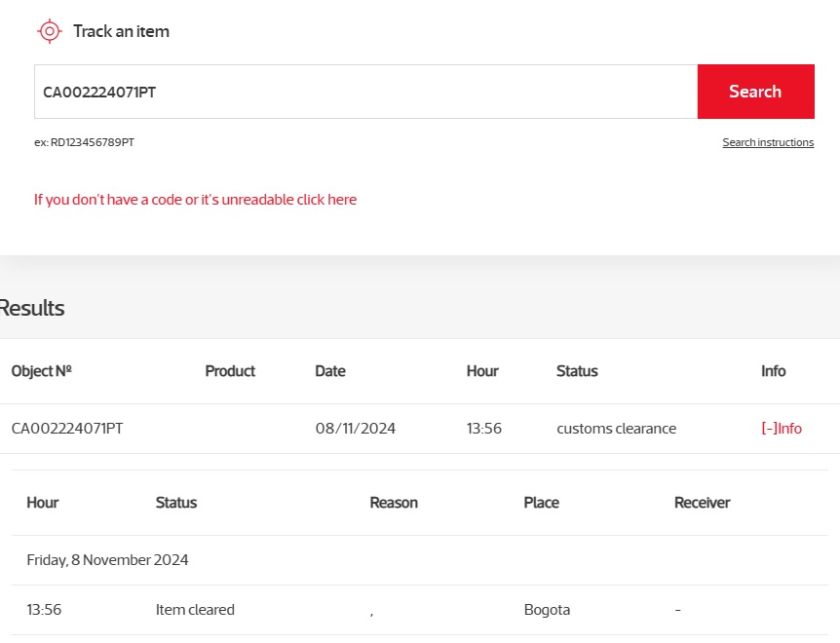
Task: Click the missing or unreadable code link
Action: 195,200
